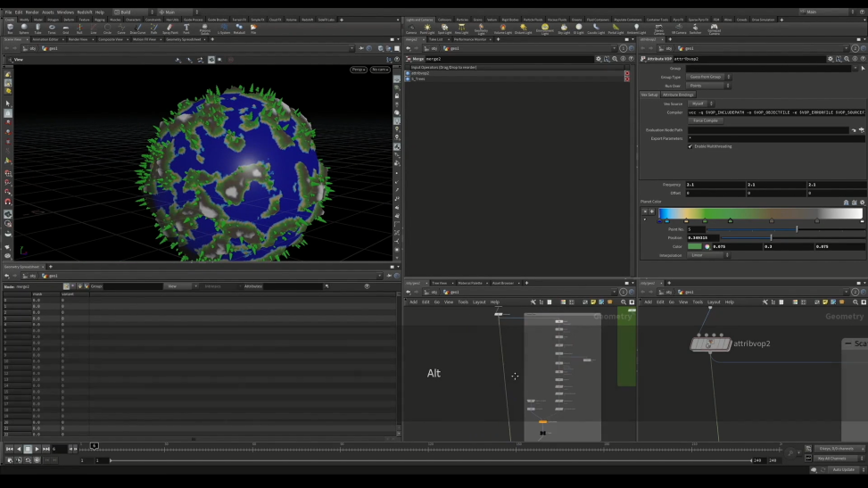Toggle play on the timeline
The image size is (868, 488).
pyautogui.click(x=37, y=449)
